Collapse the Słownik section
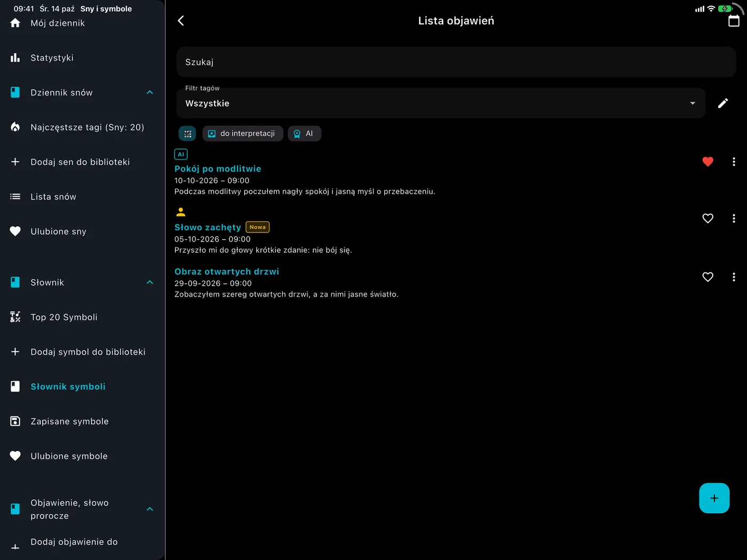 tap(150, 282)
